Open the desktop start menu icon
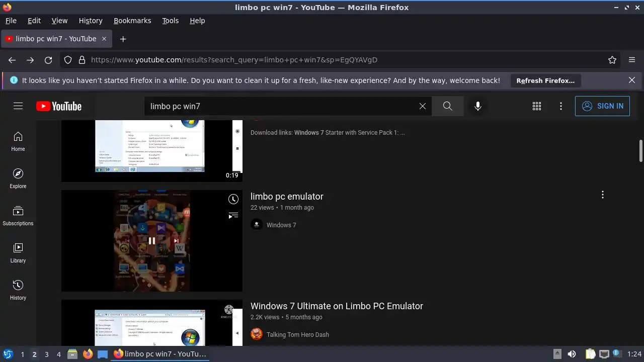644x362 pixels. [8, 354]
